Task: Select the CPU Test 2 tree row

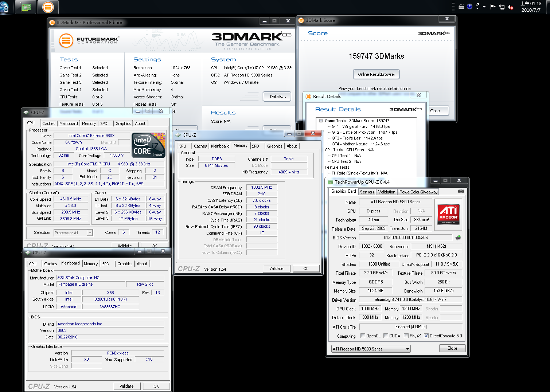Action: [x=346, y=161]
